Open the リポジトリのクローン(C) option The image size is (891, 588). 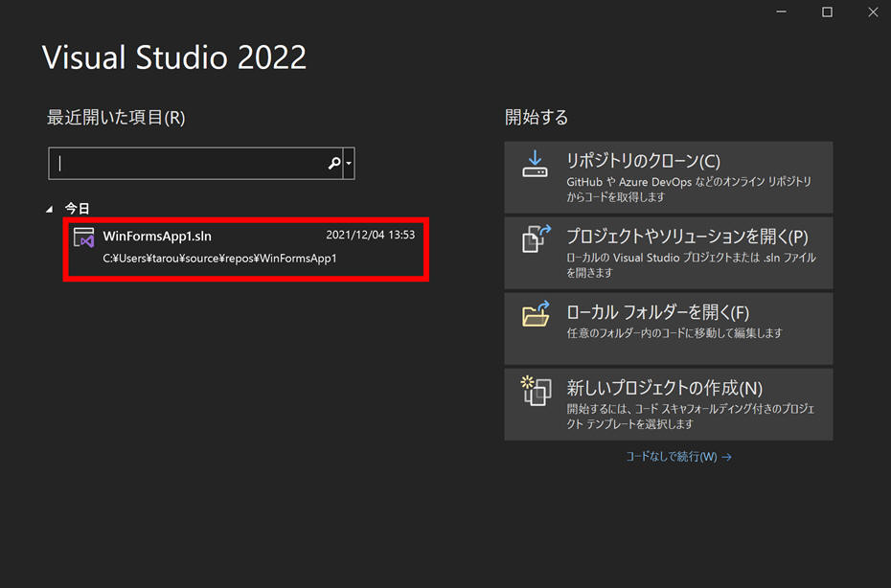pyautogui.click(x=669, y=177)
